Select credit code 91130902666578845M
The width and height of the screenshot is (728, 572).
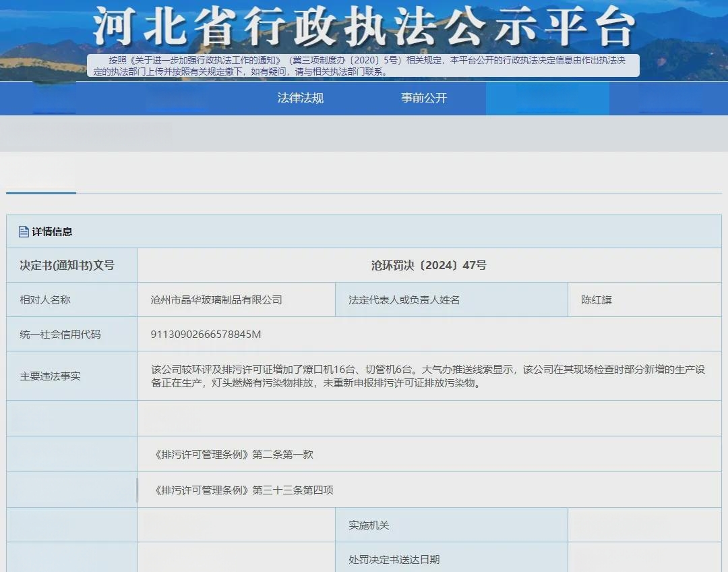tap(206, 335)
